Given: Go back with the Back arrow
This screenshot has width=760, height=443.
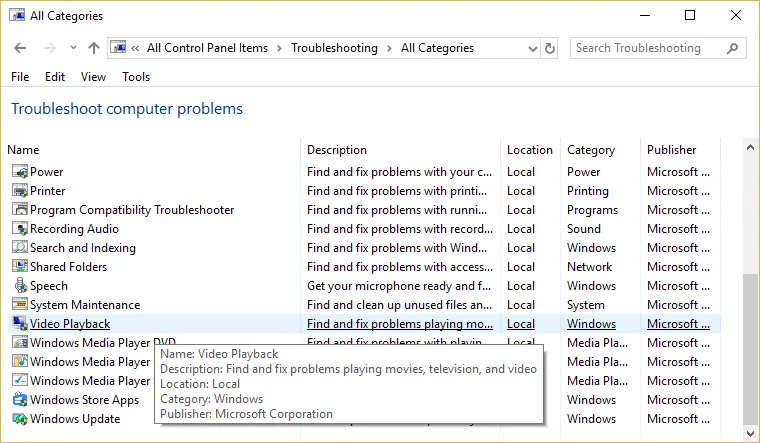Looking at the screenshot, I should 20,48.
